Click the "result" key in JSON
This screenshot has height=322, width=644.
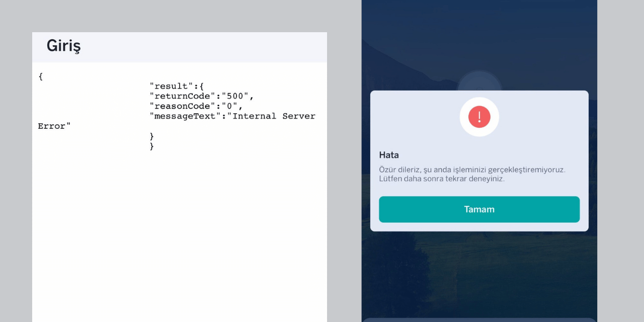click(171, 86)
